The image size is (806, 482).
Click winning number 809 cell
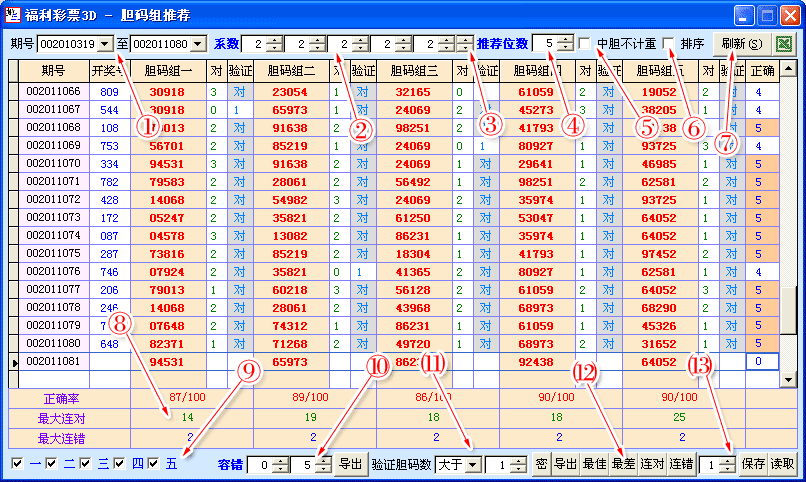click(109, 92)
